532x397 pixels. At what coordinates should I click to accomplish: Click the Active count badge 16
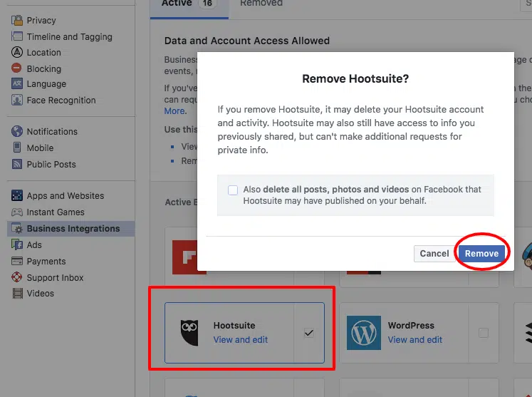(207, 4)
